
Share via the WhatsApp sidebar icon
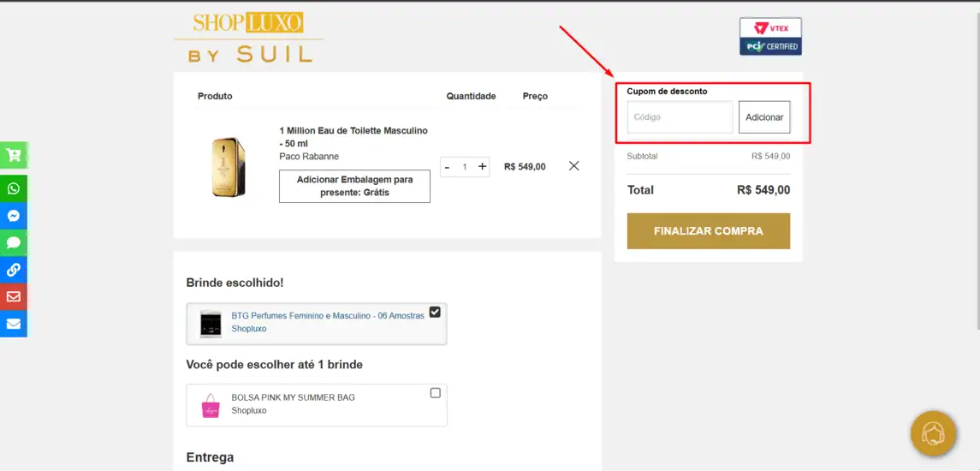point(14,189)
